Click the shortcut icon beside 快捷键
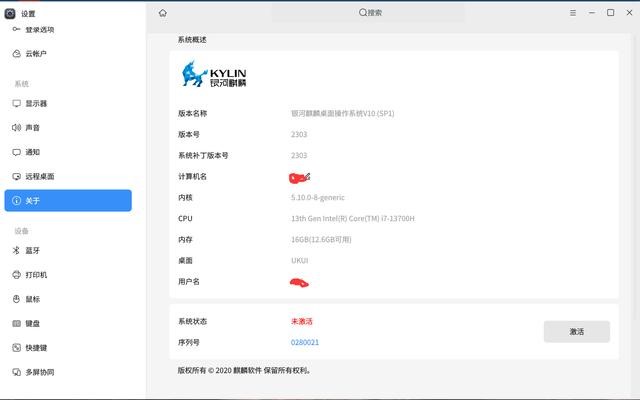 click(x=16, y=348)
